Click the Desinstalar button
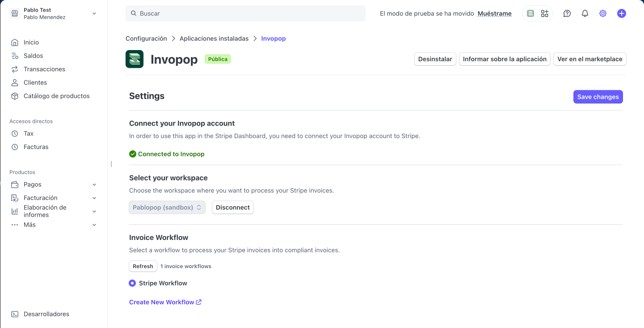644x328 pixels. pos(435,59)
